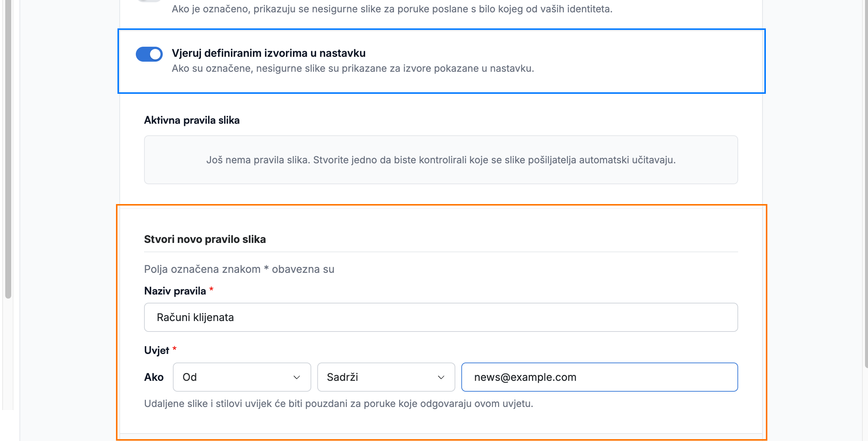Click the left vertical scrollbar thumb

8,149
